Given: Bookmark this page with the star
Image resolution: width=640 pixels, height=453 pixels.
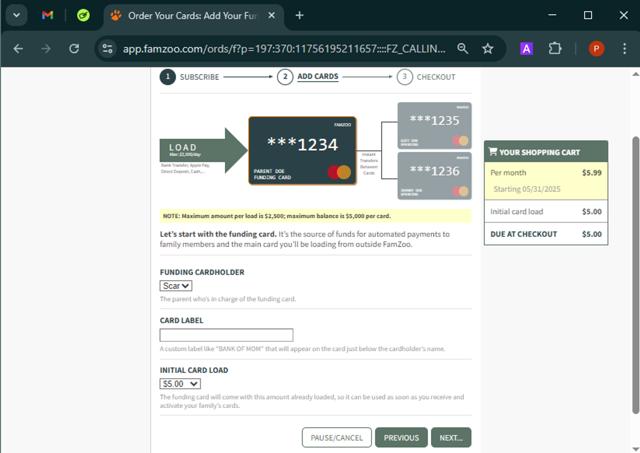Looking at the screenshot, I should (488, 49).
